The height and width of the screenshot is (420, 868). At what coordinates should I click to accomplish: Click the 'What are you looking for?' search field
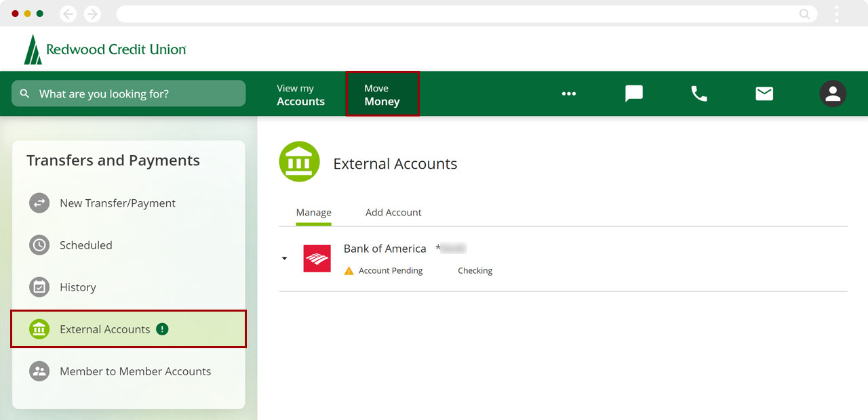tap(129, 93)
